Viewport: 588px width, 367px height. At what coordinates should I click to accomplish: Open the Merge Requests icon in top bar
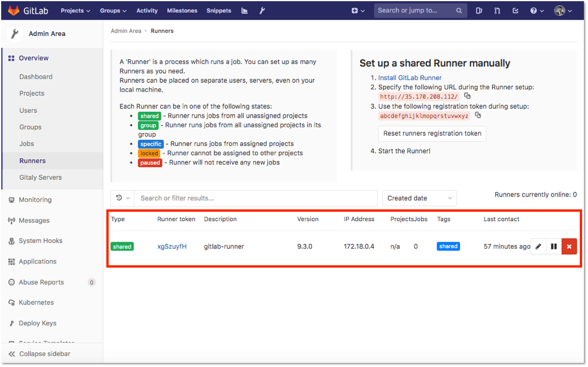coord(498,11)
